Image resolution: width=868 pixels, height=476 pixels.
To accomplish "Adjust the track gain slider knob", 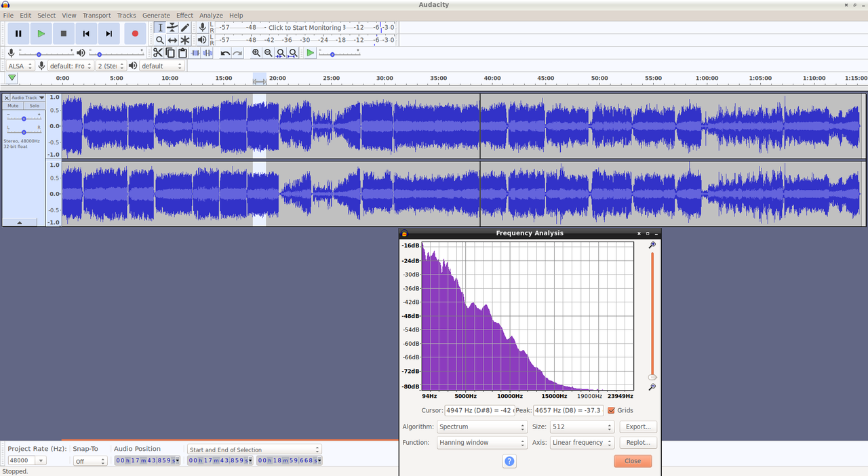I will 23,117.
